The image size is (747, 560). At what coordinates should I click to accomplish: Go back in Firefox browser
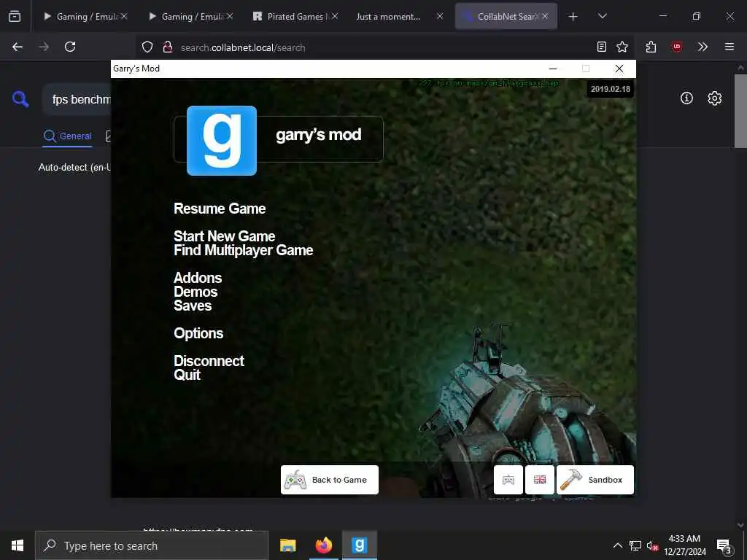click(18, 47)
